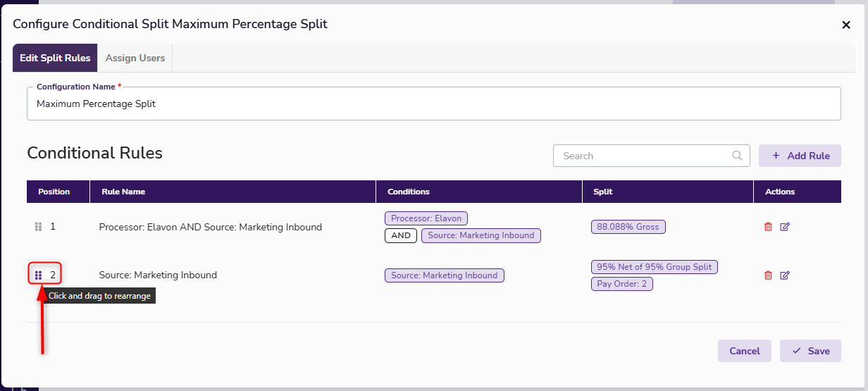868x391 pixels.
Task: Close the configuration dialog with X
Action: [x=846, y=25]
